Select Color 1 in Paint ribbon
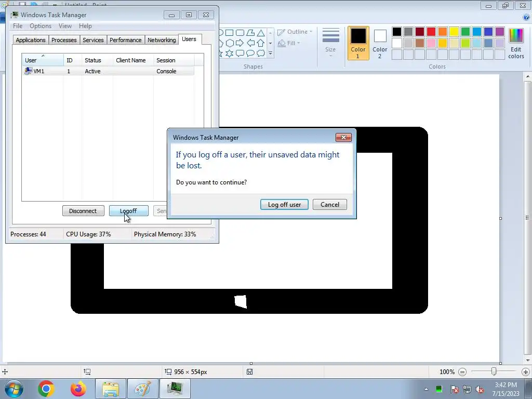 (358, 43)
